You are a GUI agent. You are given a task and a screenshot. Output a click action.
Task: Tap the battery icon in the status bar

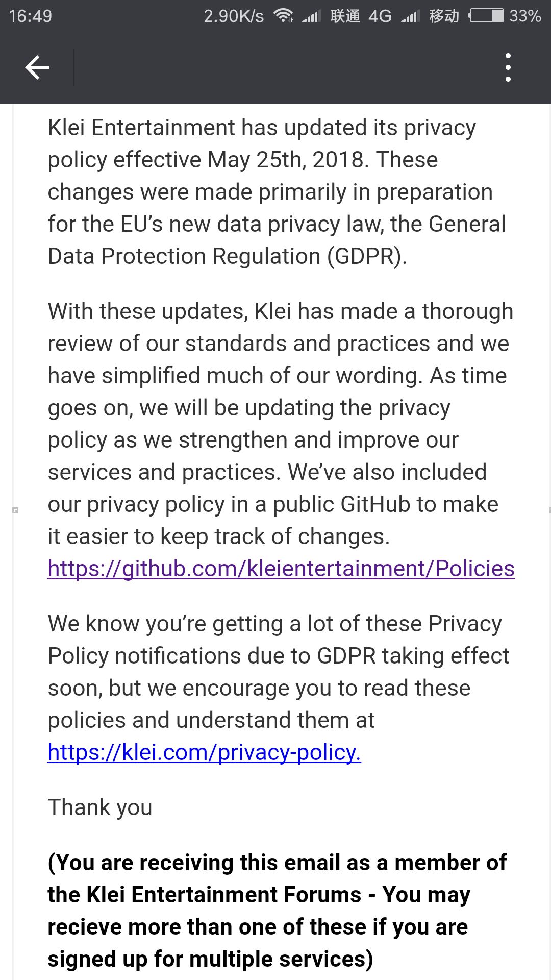pos(487,16)
